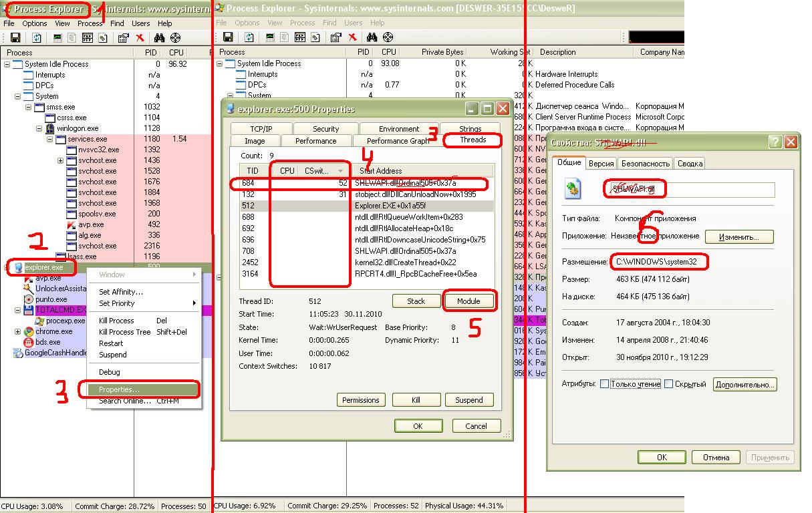The width and height of the screenshot is (812, 513).
Task: Click Дополнительно... button
Action: click(x=745, y=384)
